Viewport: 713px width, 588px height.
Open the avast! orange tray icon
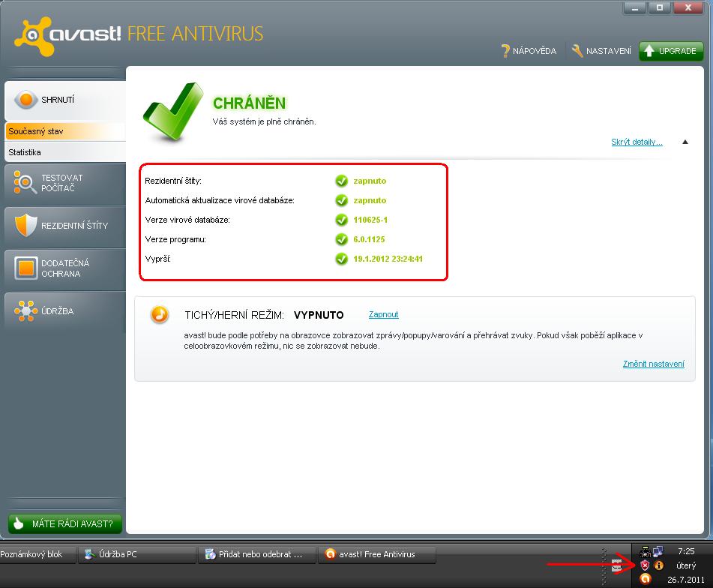[x=645, y=579]
